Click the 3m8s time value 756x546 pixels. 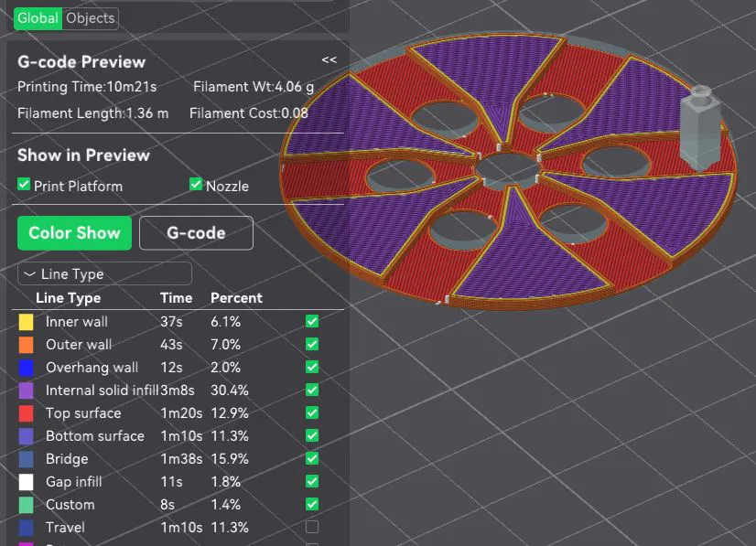pyautogui.click(x=178, y=391)
